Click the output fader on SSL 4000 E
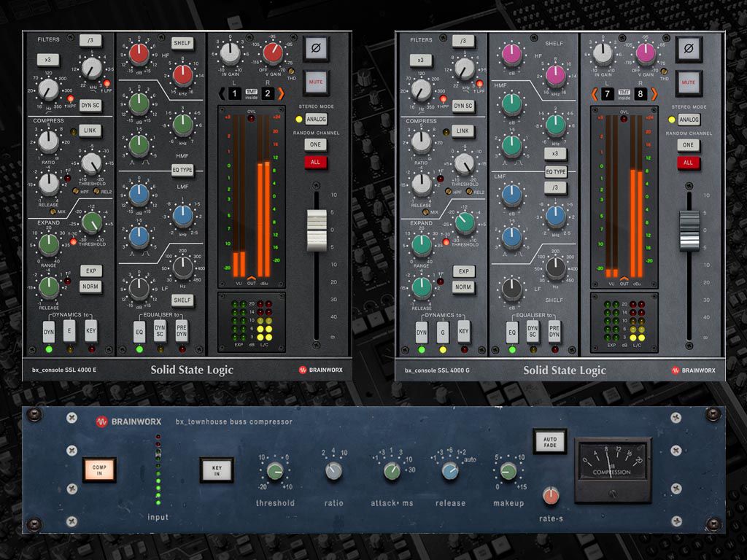This screenshot has width=747, height=560. (317, 230)
